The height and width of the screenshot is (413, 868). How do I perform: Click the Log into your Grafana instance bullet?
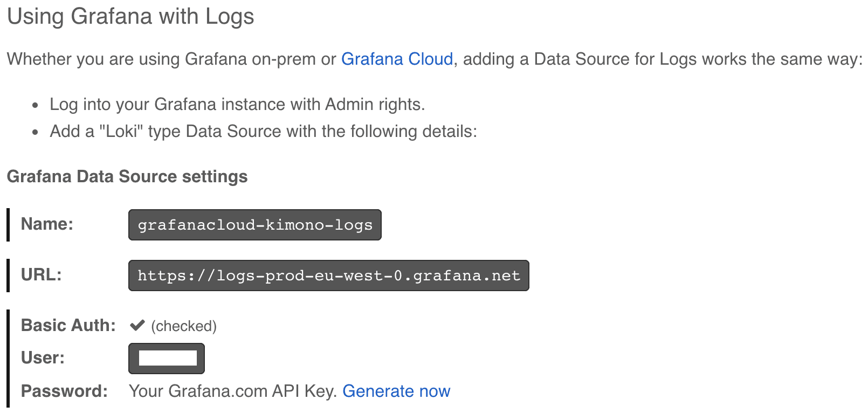click(x=237, y=104)
